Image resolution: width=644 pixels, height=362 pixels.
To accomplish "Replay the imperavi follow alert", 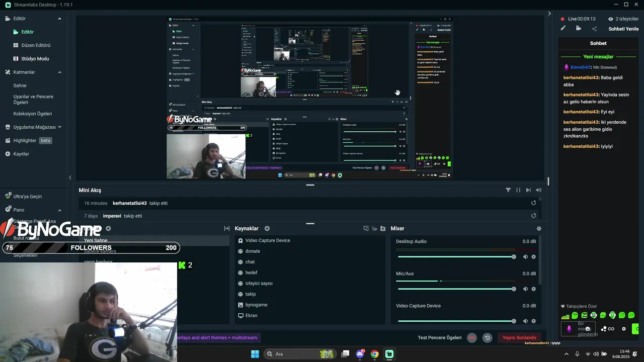I will coord(534,216).
